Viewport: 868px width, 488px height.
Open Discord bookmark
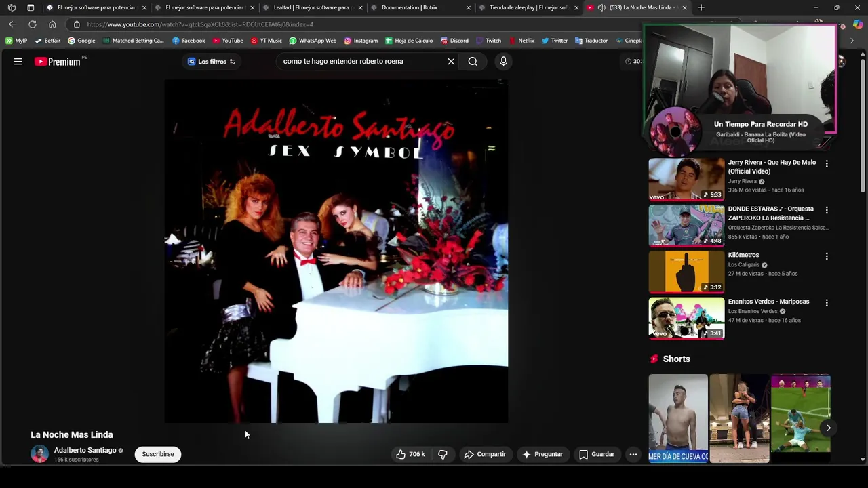(x=454, y=41)
